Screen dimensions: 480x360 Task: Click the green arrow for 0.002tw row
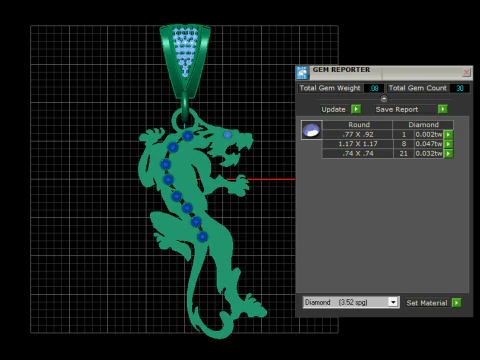(x=448, y=134)
